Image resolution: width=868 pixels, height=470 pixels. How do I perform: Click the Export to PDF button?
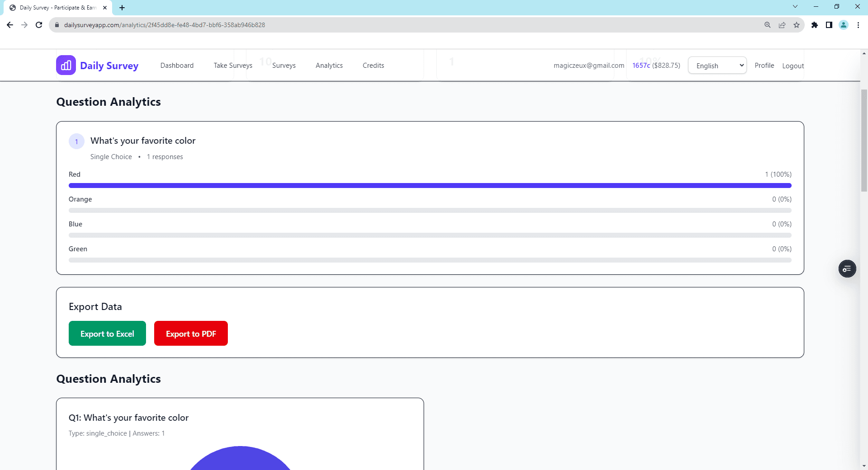pyautogui.click(x=190, y=334)
